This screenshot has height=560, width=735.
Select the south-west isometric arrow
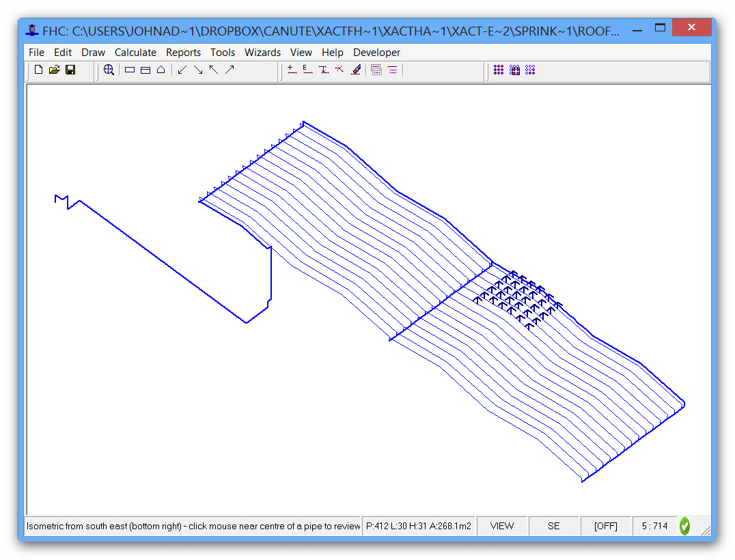pos(182,70)
